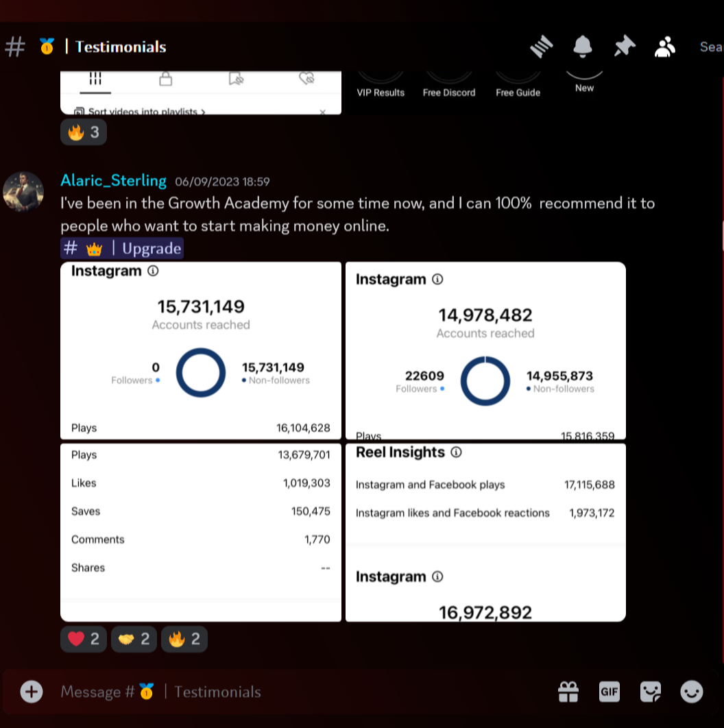
Task: Click the channel hash icon beside Testimonials
Action: pyautogui.click(x=15, y=47)
